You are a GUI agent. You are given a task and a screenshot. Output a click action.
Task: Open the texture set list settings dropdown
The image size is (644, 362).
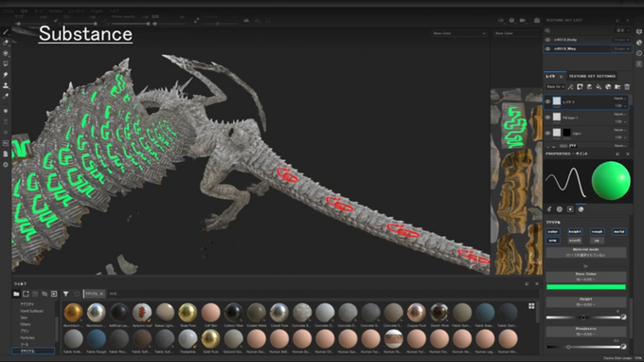click(622, 31)
